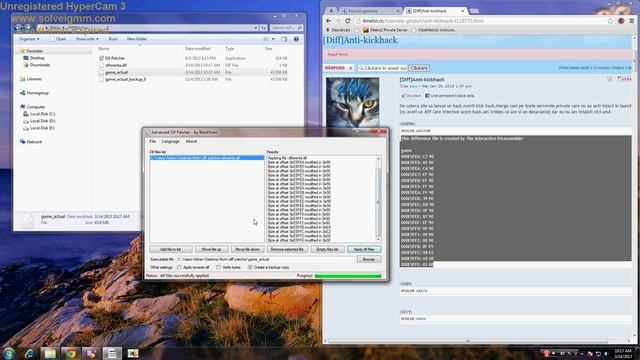Click Chrome back button
640x360 pixels.
coord(329,21)
